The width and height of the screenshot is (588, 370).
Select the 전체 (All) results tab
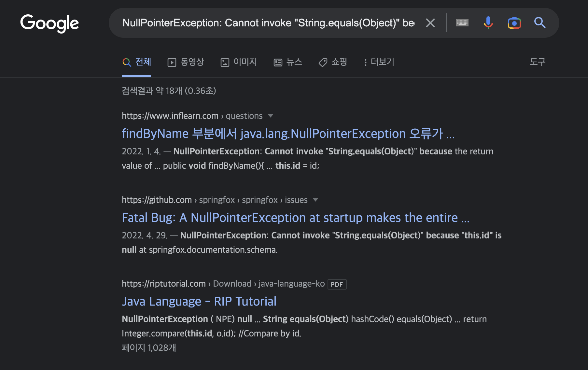pos(136,62)
